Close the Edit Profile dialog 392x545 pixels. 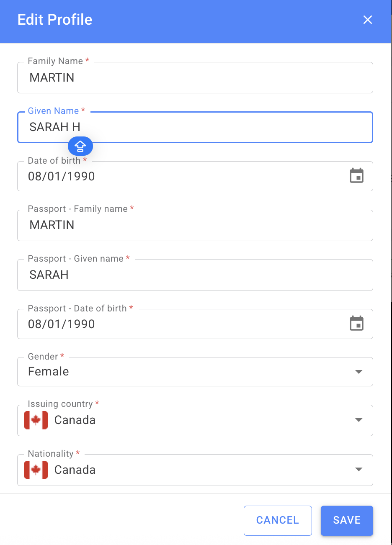click(x=367, y=20)
